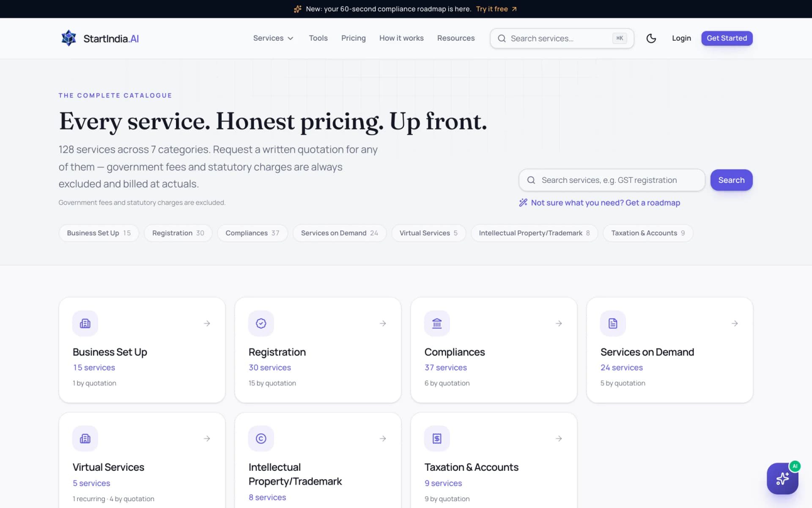This screenshot has height=508, width=812.
Task: Click the Intellectual Property copyright icon
Action: point(261,439)
